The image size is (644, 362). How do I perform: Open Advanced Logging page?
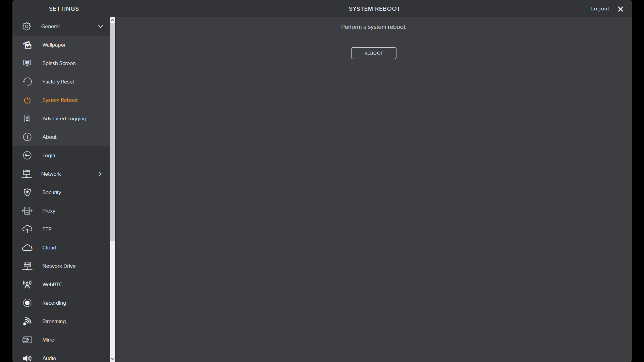(x=61, y=118)
